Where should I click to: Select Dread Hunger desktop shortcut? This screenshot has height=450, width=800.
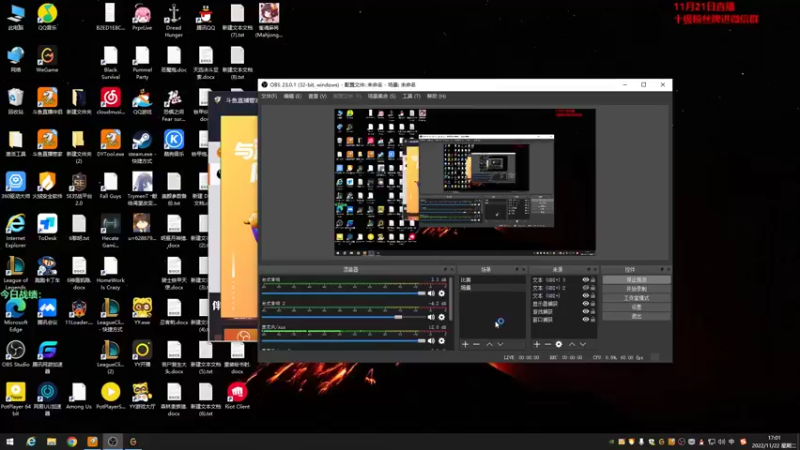(173, 20)
